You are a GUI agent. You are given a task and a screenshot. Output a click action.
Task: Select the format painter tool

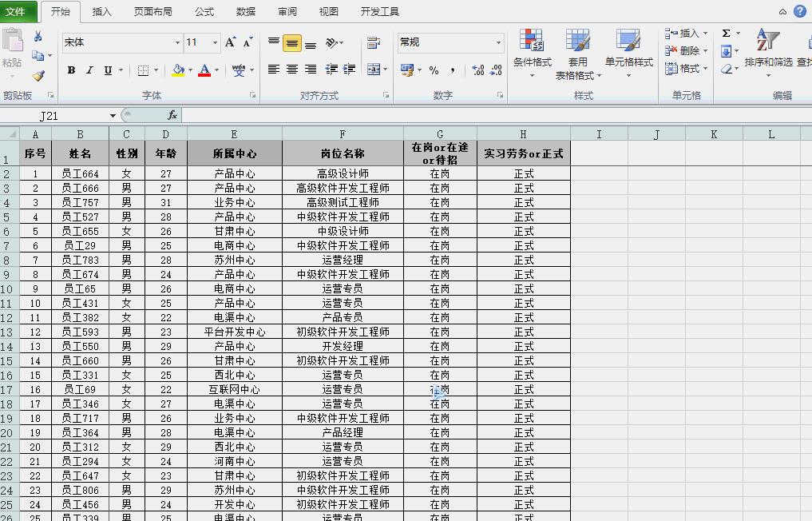coord(38,76)
